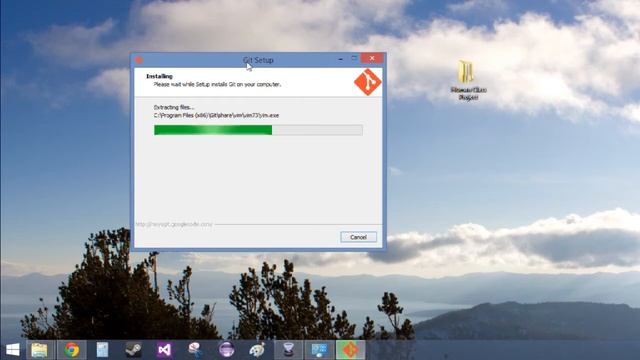Viewport: 640px width, 360px height.
Task: Open the paint palette app in taskbar
Action: (x=257, y=350)
